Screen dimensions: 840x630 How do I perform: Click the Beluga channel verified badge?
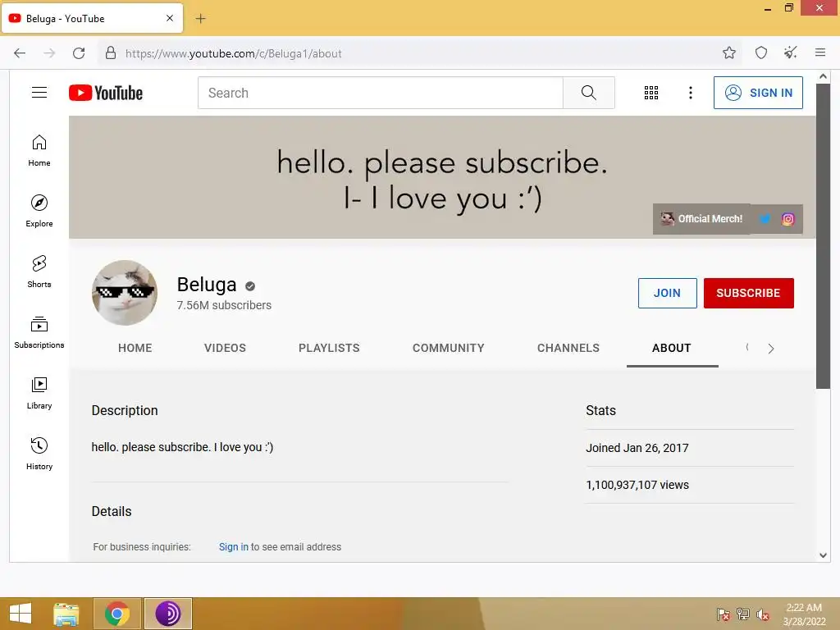250,286
